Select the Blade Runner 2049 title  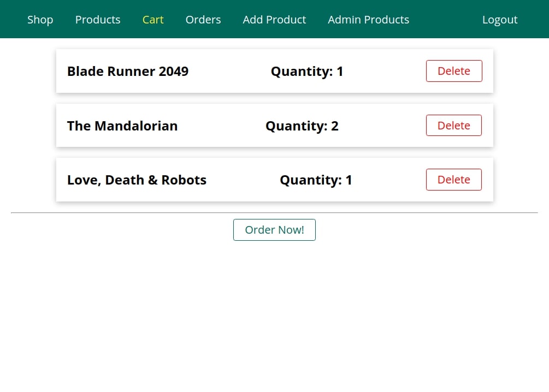(x=128, y=72)
